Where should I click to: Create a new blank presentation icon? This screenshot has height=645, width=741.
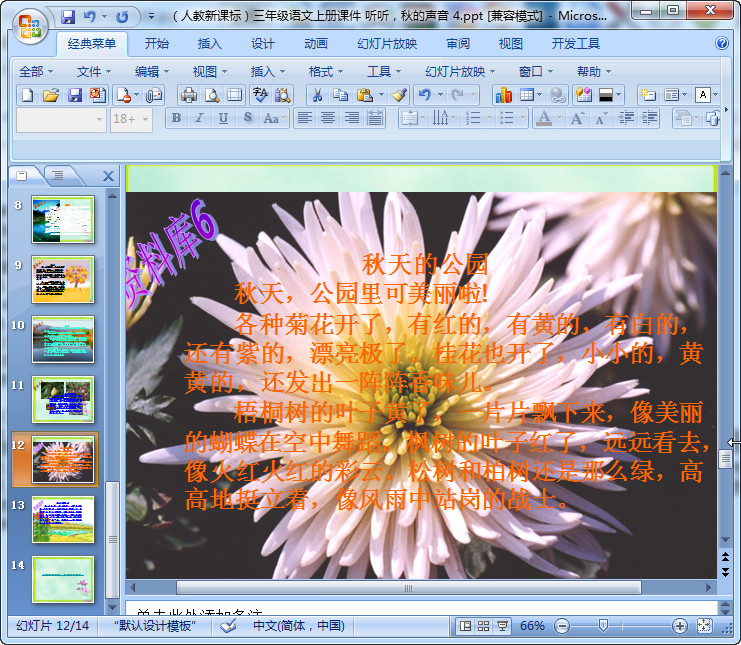tap(27, 95)
